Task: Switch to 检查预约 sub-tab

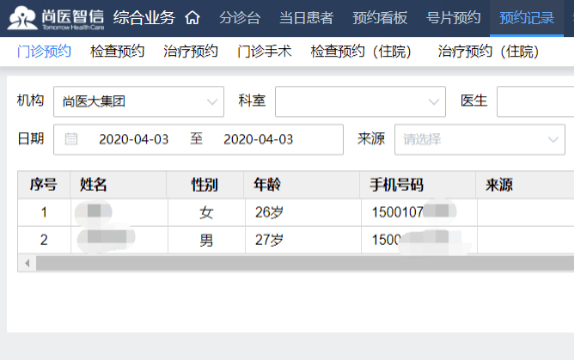Action: pyautogui.click(x=117, y=51)
